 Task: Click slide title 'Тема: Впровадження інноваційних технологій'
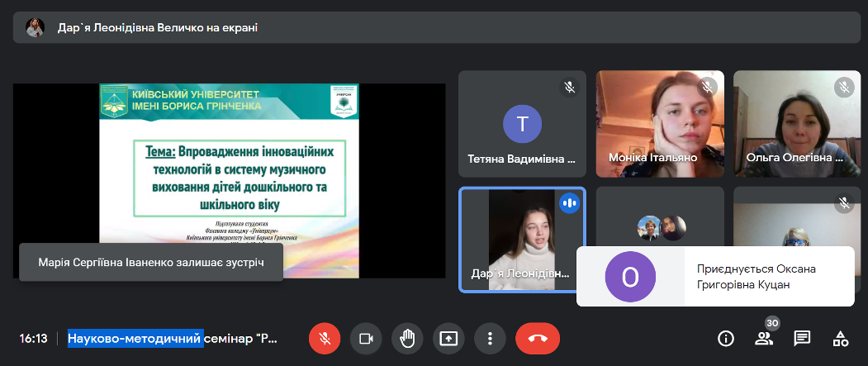(x=240, y=177)
